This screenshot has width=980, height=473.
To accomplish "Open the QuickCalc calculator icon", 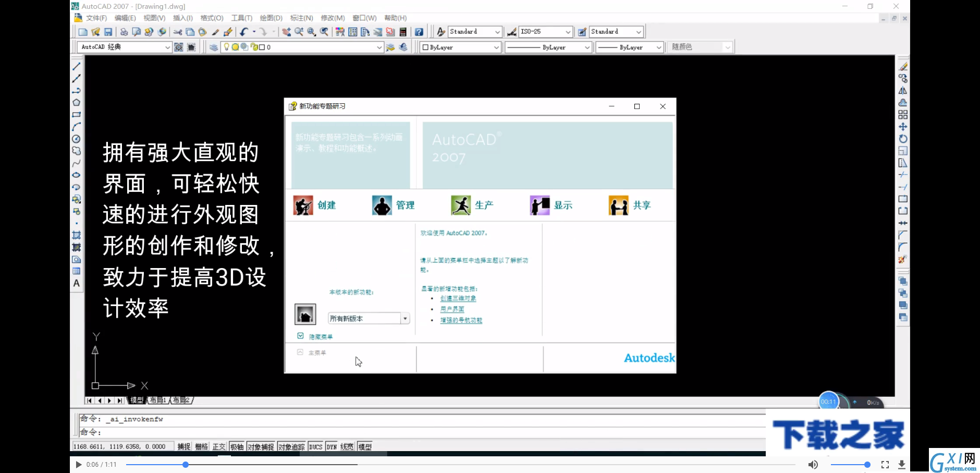I will 403,32.
